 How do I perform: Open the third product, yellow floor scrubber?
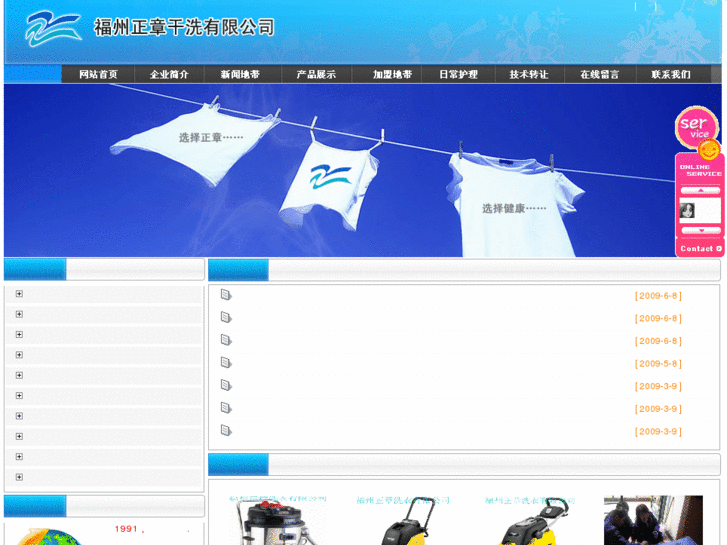click(x=530, y=520)
